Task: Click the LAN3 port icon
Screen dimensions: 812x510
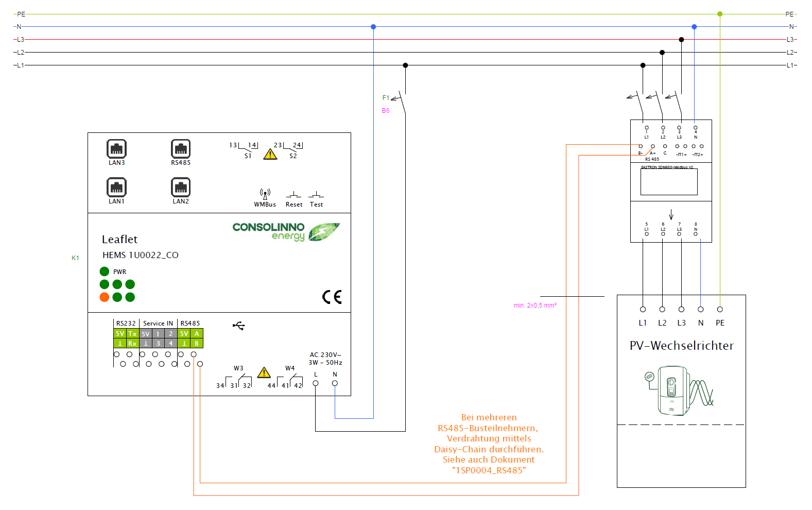Action: [x=116, y=149]
